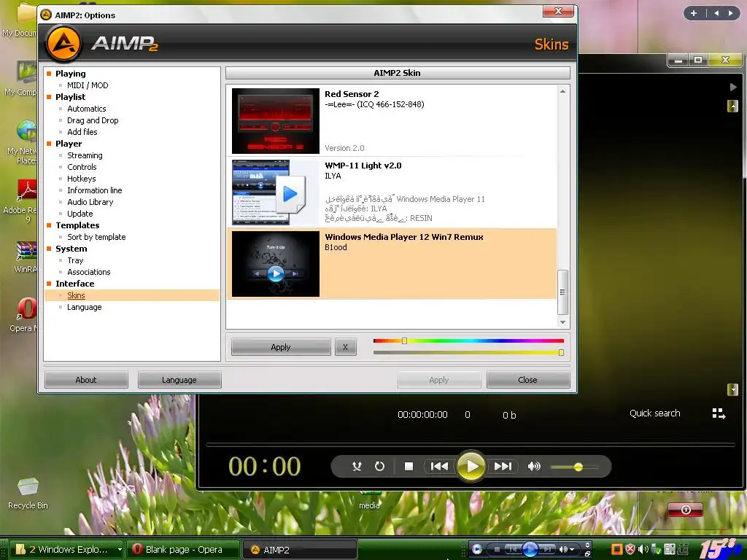The width and height of the screenshot is (747, 560).
Task: Switch to Blank page - Opera taskbar button
Action: click(x=183, y=550)
